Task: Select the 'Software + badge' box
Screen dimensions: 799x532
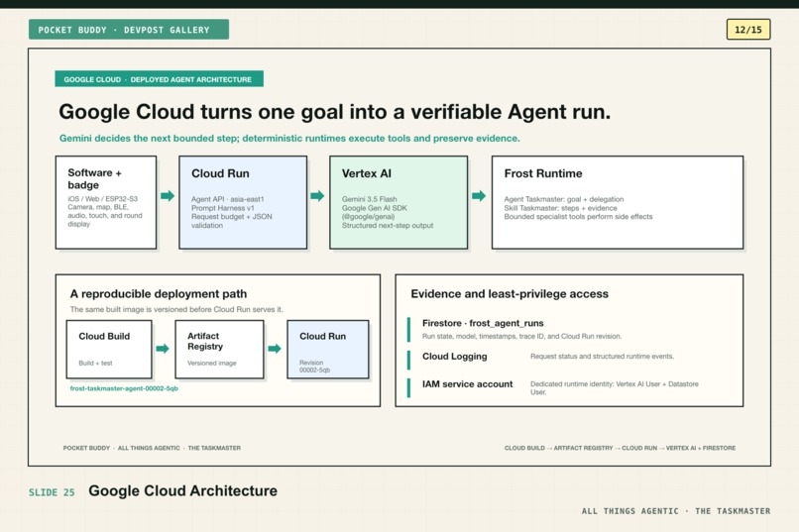Action: tap(106, 203)
